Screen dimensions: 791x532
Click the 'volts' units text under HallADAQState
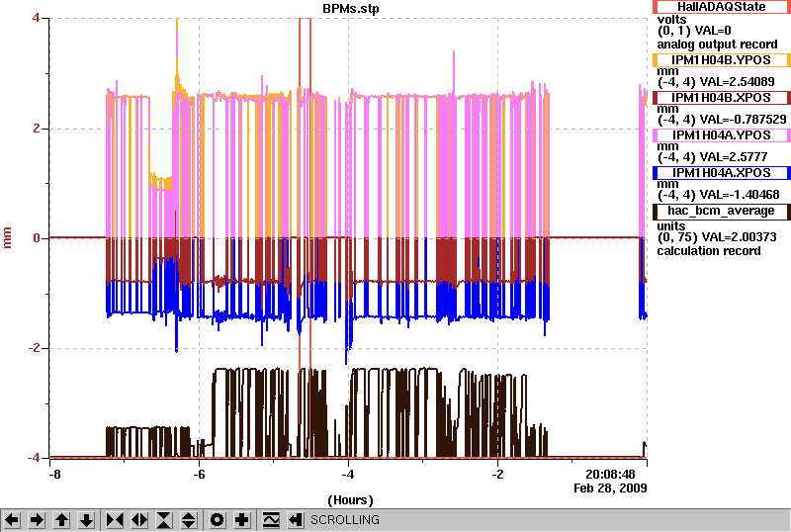pyautogui.click(x=671, y=20)
